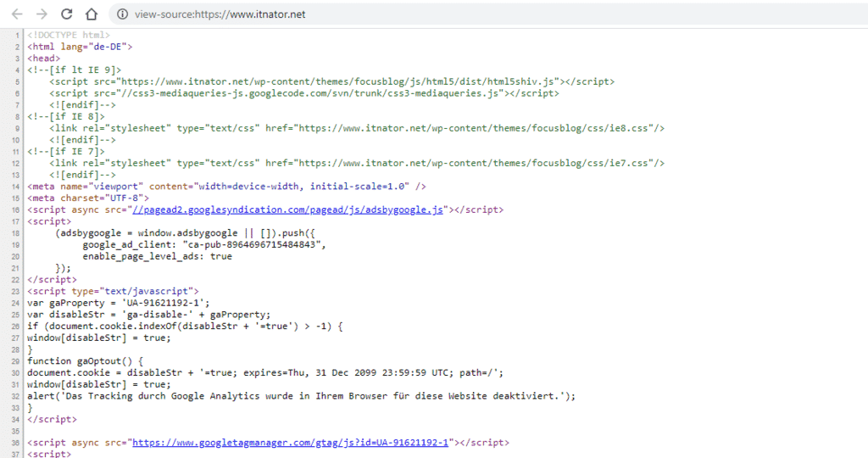Click the DOCTYPE html line
Screen dimensions: 868x458
(69, 36)
